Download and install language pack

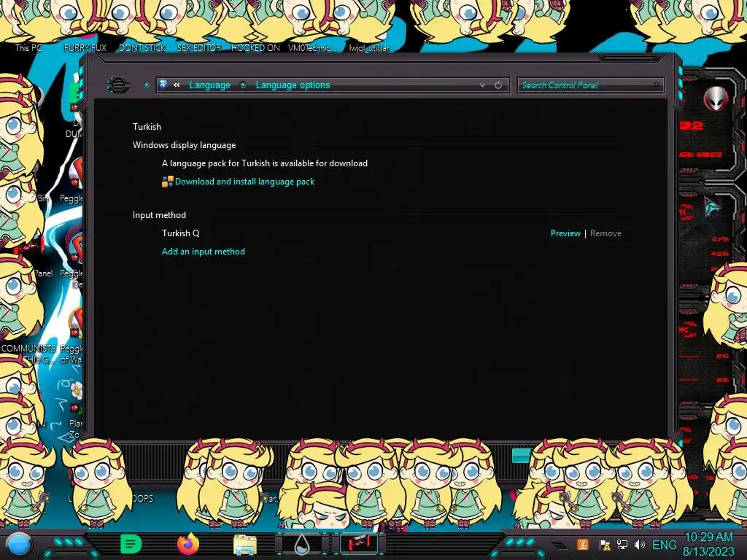click(244, 182)
